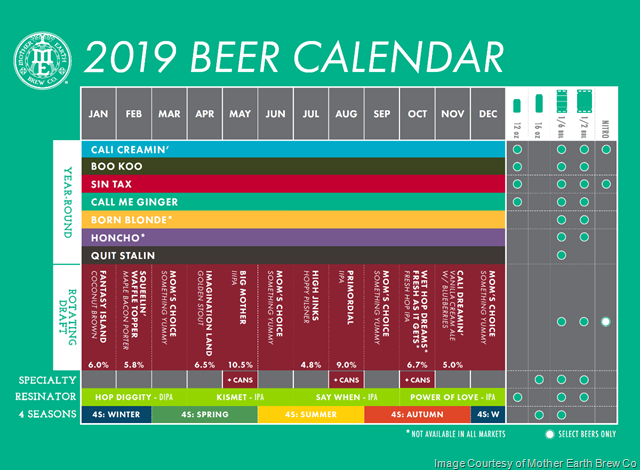Click the + CANS box under AUG
The height and width of the screenshot is (470, 640).
click(x=346, y=380)
